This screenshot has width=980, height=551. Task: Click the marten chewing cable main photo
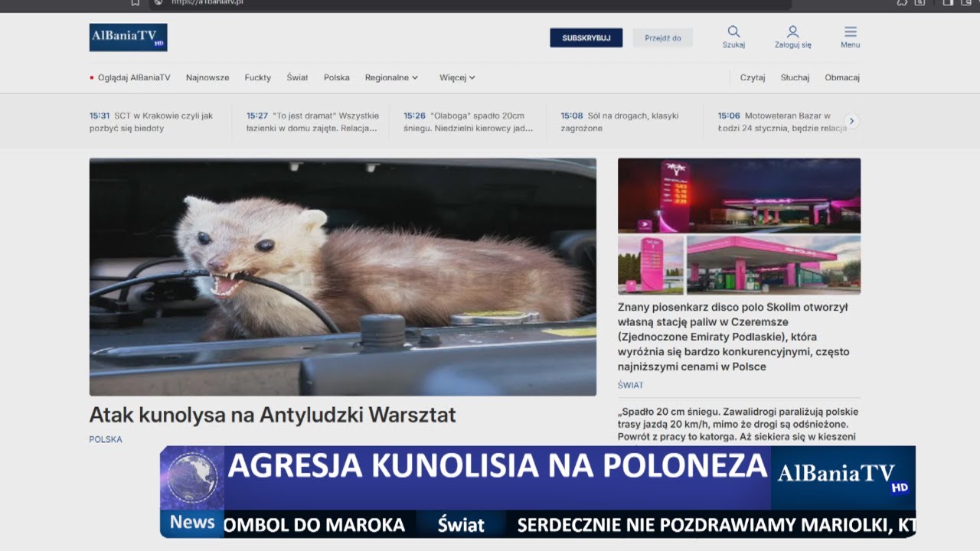click(x=342, y=277)
